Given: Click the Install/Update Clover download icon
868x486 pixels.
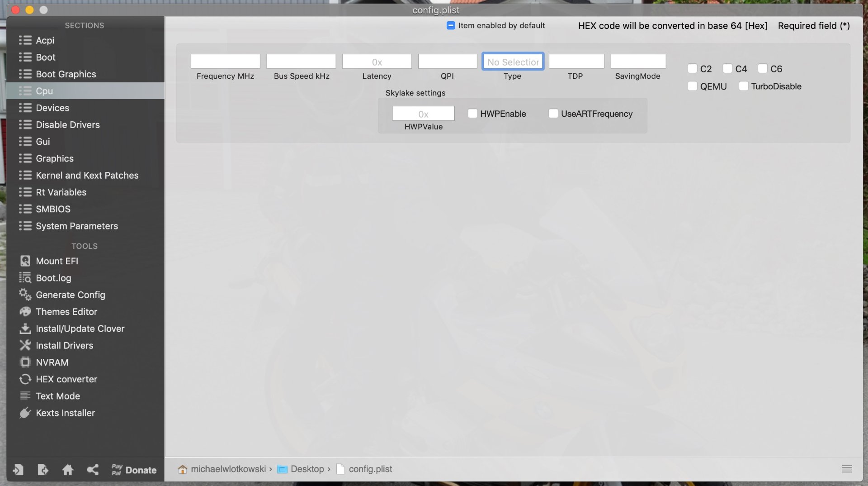Looking at the screenshot, I should 25,329.
